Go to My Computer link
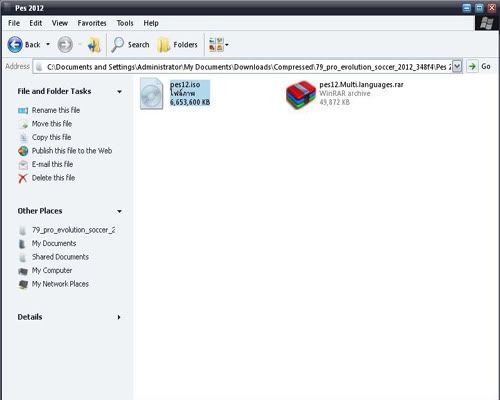The image size is (500, 400). (52, 271)
